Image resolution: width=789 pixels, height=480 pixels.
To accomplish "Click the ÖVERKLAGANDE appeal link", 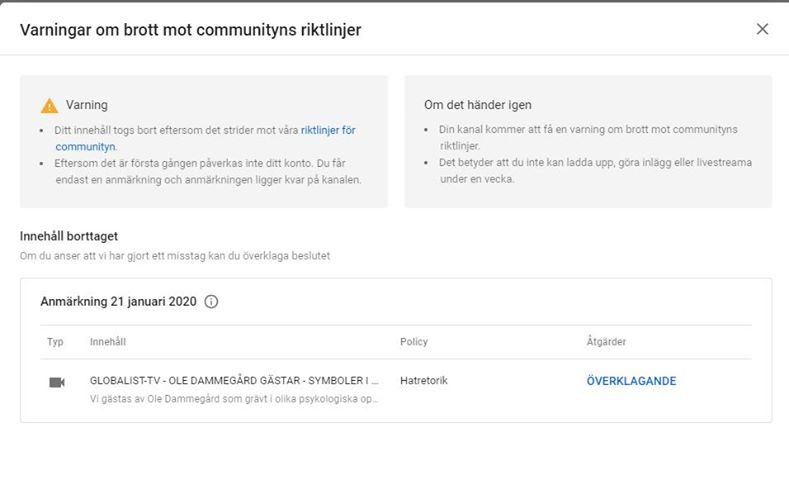I will 631,381.
